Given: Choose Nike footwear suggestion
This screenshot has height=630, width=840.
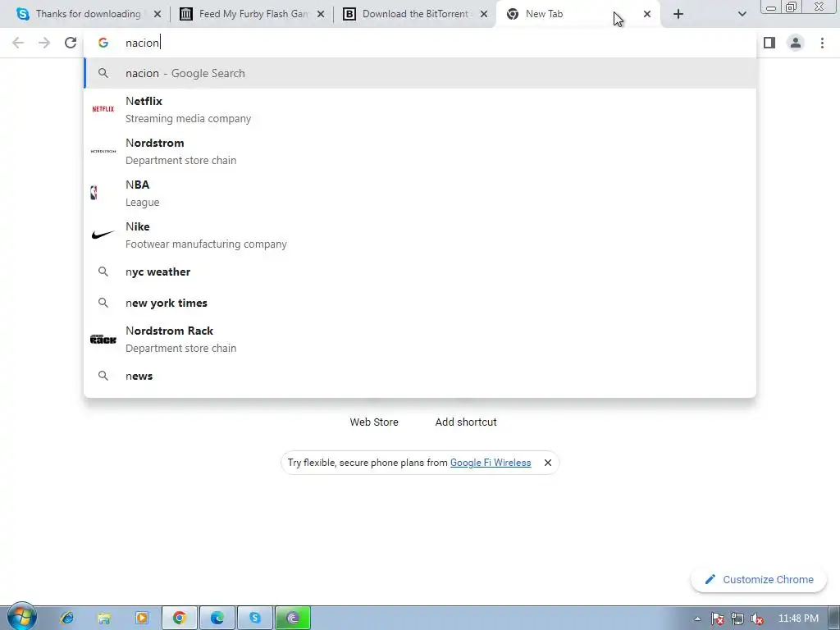Looking at the screenshot, I should click(420, 235).
